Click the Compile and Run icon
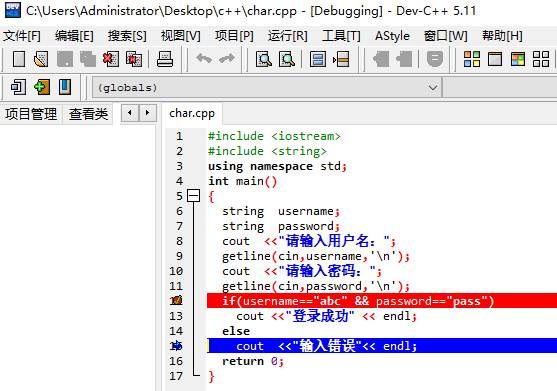Image resolution: width=557 pixels, height=391 pixels. coord(518,59)
